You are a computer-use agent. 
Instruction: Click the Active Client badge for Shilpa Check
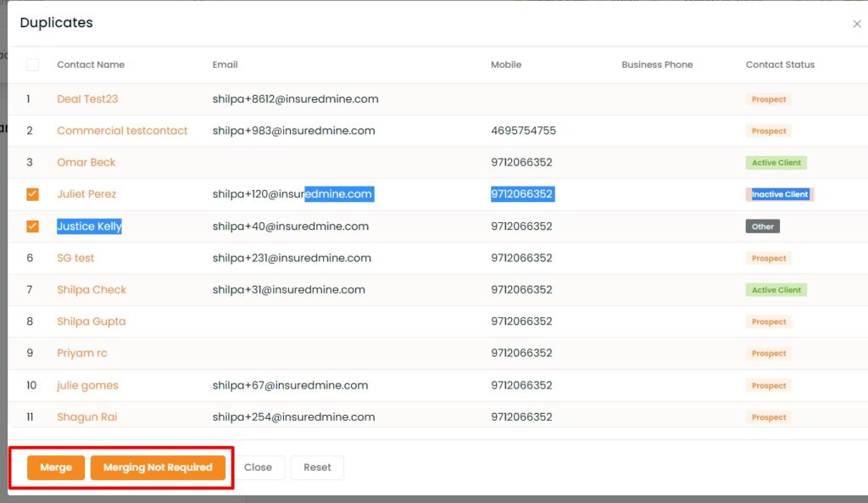click(x=776, y=290)
